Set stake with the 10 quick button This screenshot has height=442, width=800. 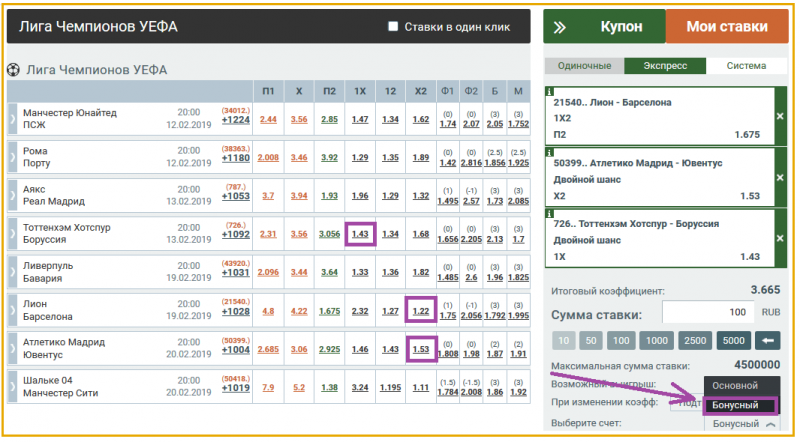[x=563, y=340]
